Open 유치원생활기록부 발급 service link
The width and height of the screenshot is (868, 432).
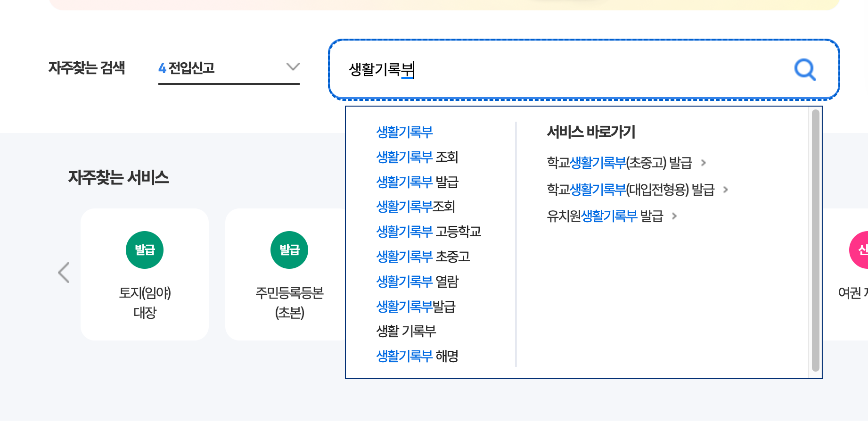(606, 216)
